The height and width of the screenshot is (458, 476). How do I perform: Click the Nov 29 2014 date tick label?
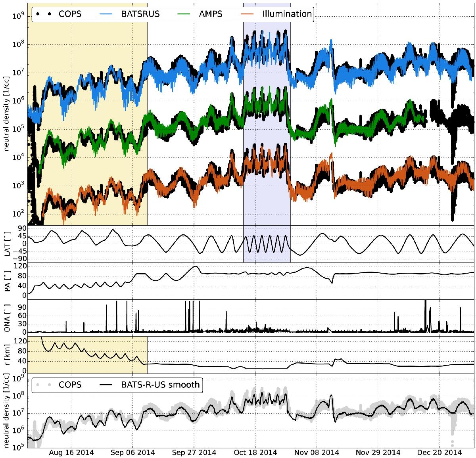[x=378, y=452]
